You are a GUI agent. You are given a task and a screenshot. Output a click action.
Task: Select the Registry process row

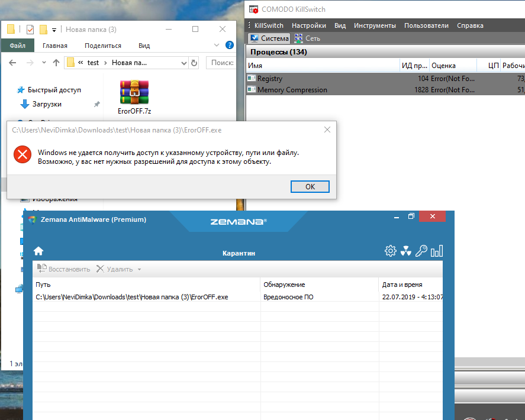click(x=386, y=78)
